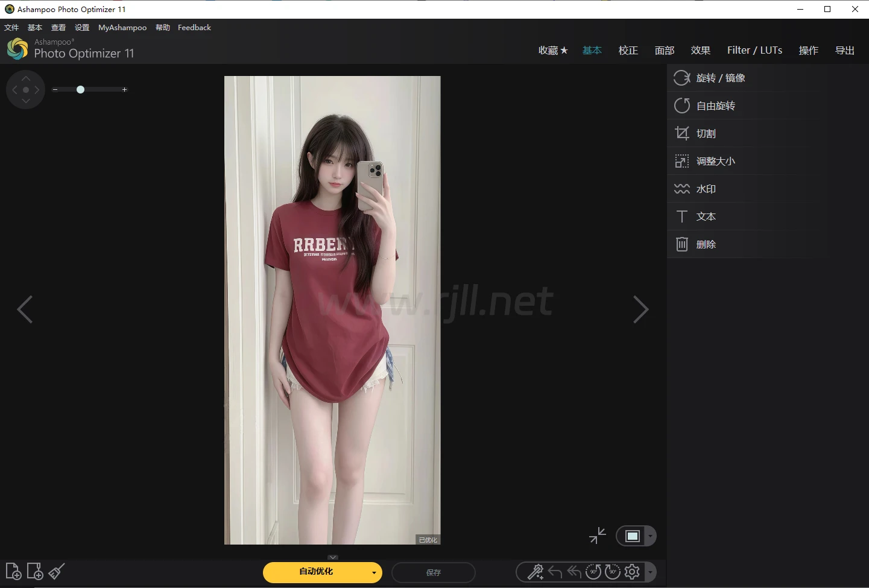Expand the thumbnail strip chevron below image

point(333,557)
